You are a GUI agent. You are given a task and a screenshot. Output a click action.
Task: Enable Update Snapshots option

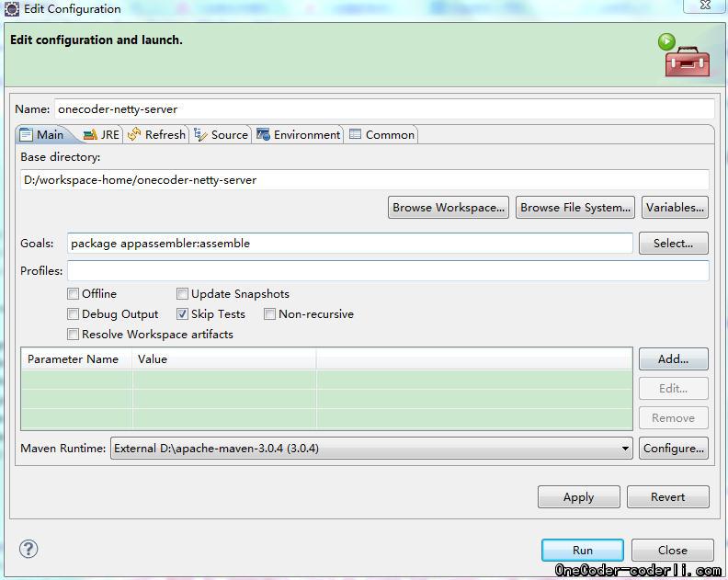click(x=183, y=294)
